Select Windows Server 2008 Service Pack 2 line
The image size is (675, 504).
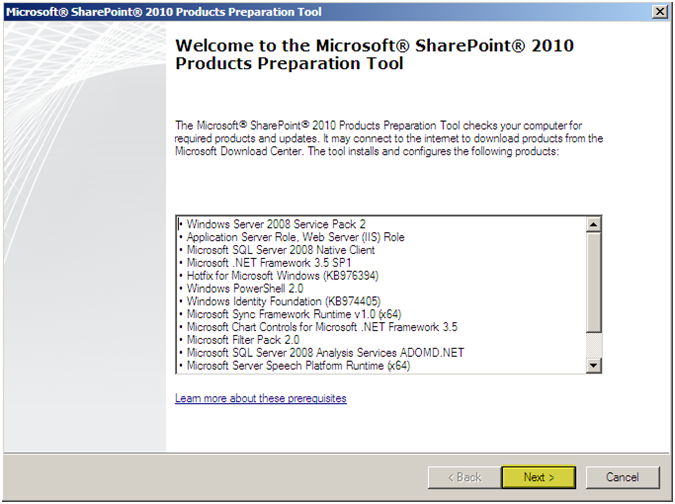pos(276,224)
